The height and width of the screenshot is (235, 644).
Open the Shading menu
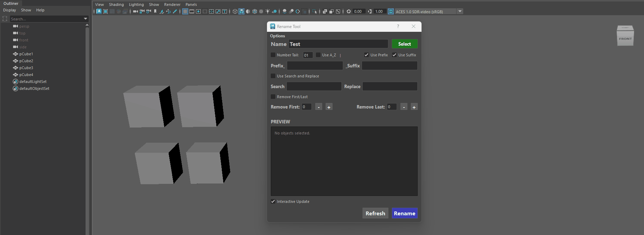coord(116,4)
